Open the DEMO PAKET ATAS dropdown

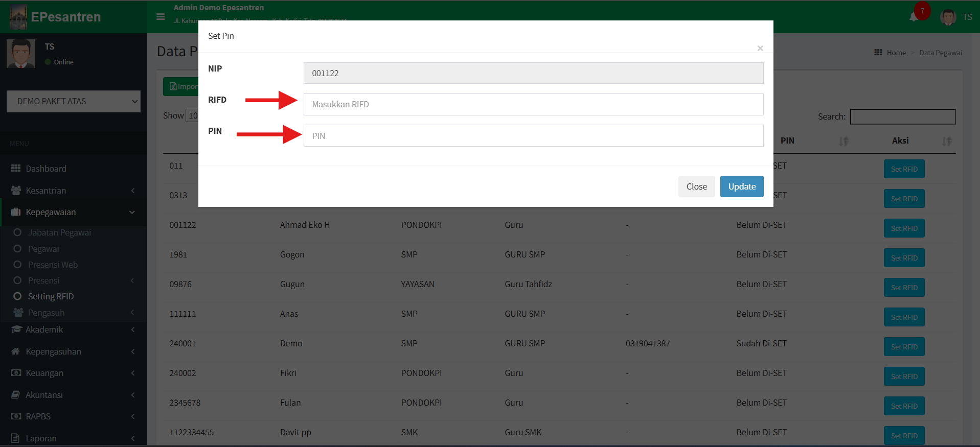(x=74, y=101)
